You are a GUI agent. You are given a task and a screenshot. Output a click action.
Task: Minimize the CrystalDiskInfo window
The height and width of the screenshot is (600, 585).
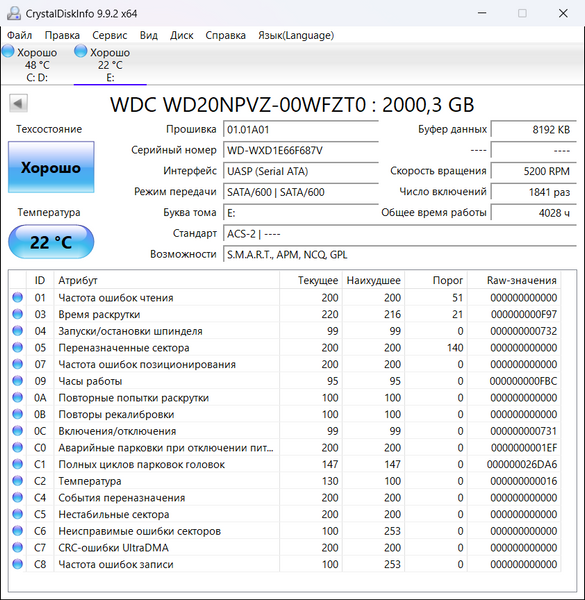click(x=482, y=13)
